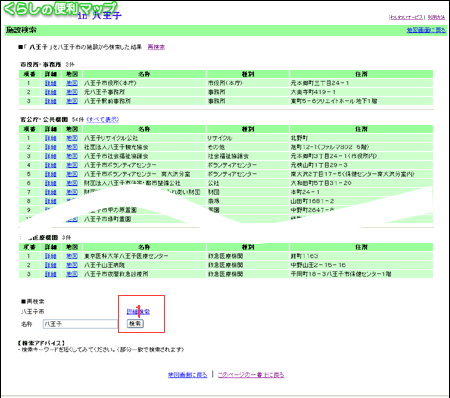The height and width of the screenshot is (398, 450).
Task: Open 詳細 link for 八王子リサイクル公社
Action: [51, 138]
